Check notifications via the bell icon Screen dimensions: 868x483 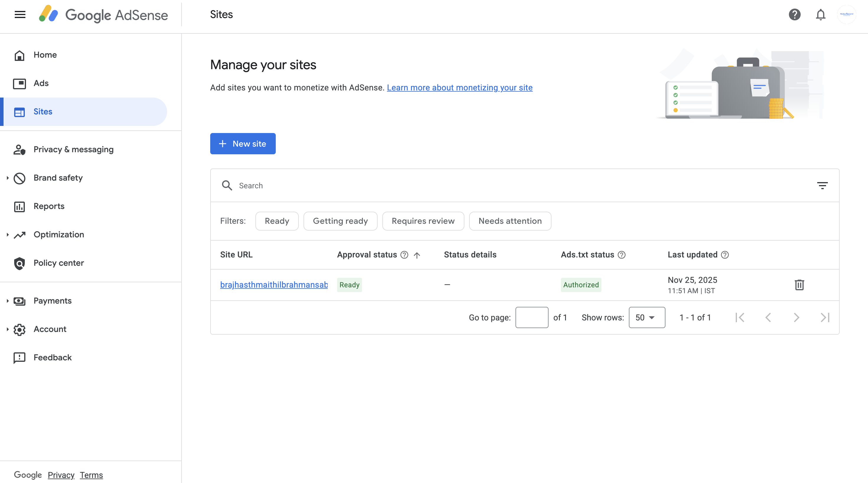click(821, 14)
